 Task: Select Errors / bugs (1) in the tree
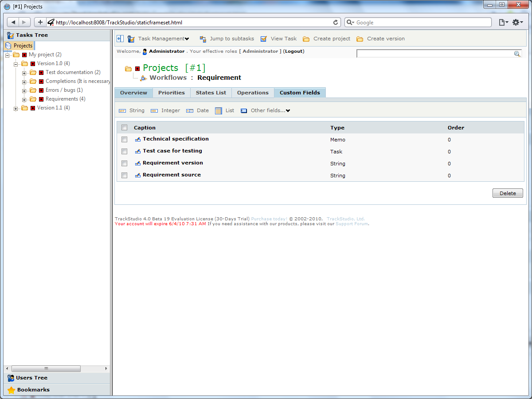(x=64, y=90)
